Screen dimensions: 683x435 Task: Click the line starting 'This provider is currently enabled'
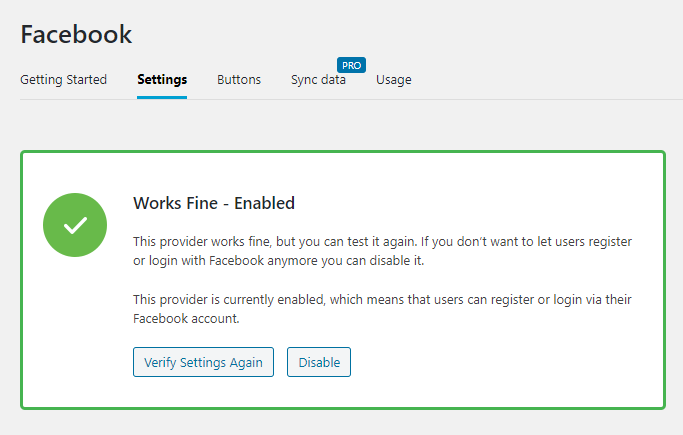(383, 299)
